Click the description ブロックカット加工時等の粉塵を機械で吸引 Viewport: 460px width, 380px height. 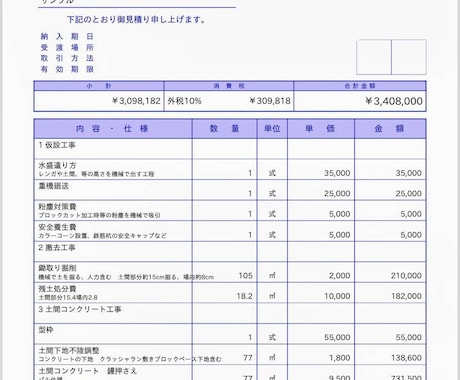[x=99, y=215]
